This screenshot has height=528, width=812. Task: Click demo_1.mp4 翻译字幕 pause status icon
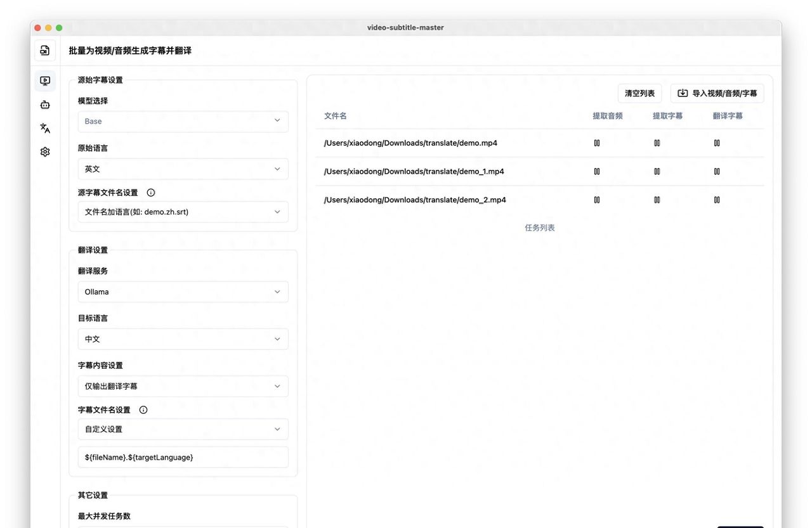[717, 172]
